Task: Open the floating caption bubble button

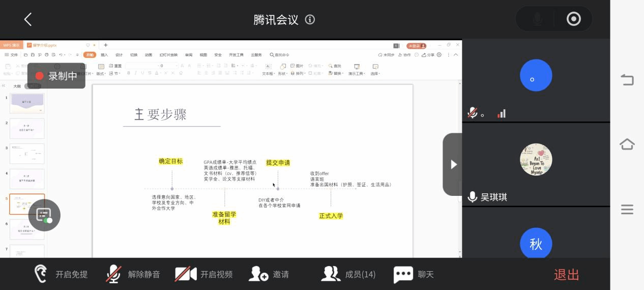Action: (44, 215)
